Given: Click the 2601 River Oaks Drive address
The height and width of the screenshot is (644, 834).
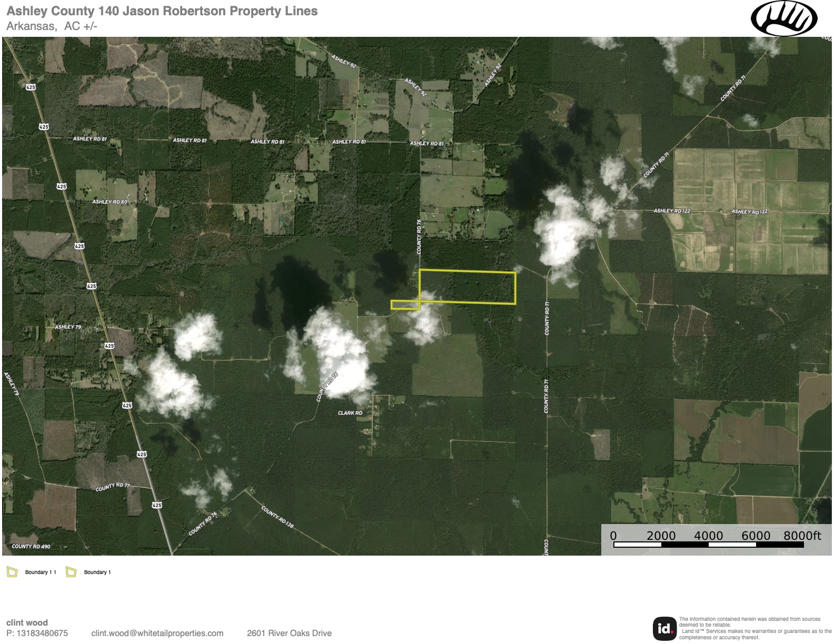Looking at the screenshot, I should pyautogui.click(x=289, y=633).
